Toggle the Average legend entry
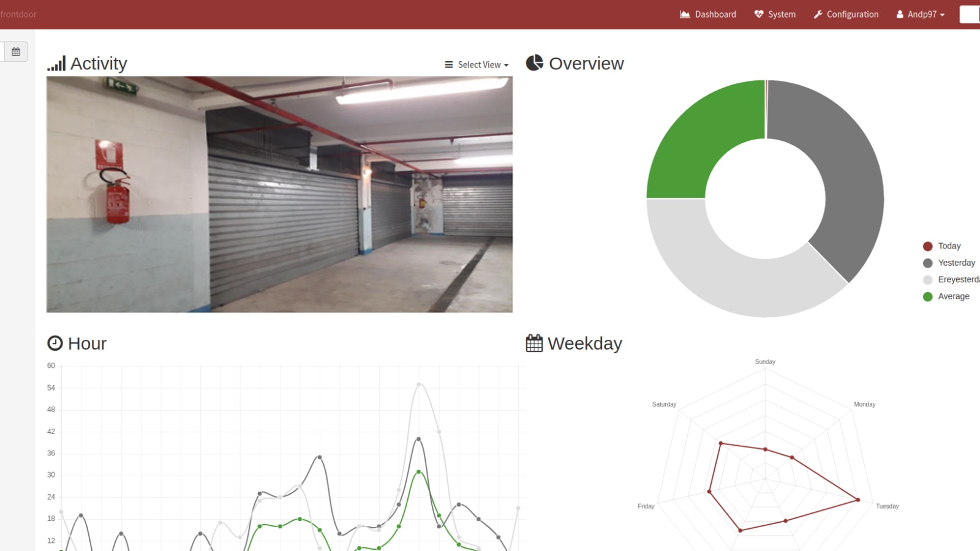This screenshot has height=551, width=980. click(946, 296)
